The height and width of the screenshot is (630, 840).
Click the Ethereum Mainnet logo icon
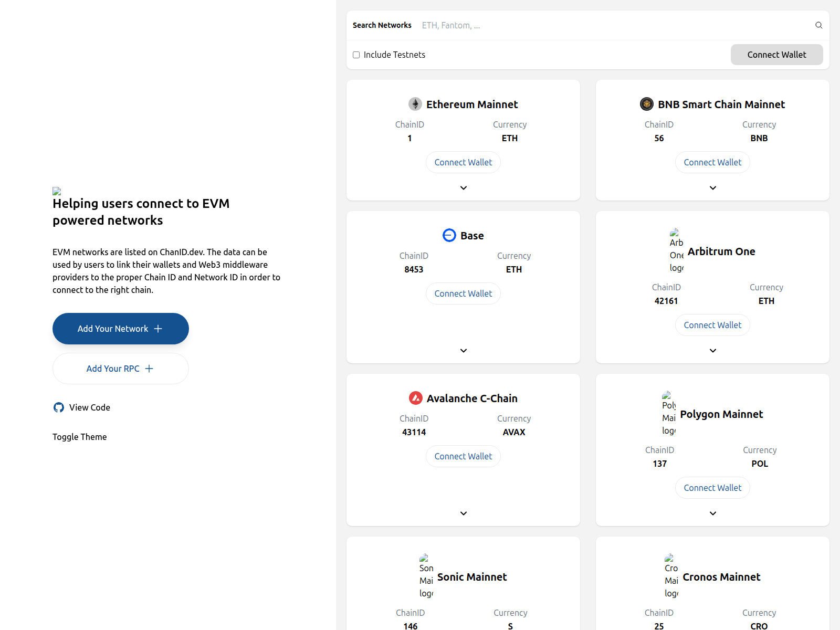click(x=415, y=104)
